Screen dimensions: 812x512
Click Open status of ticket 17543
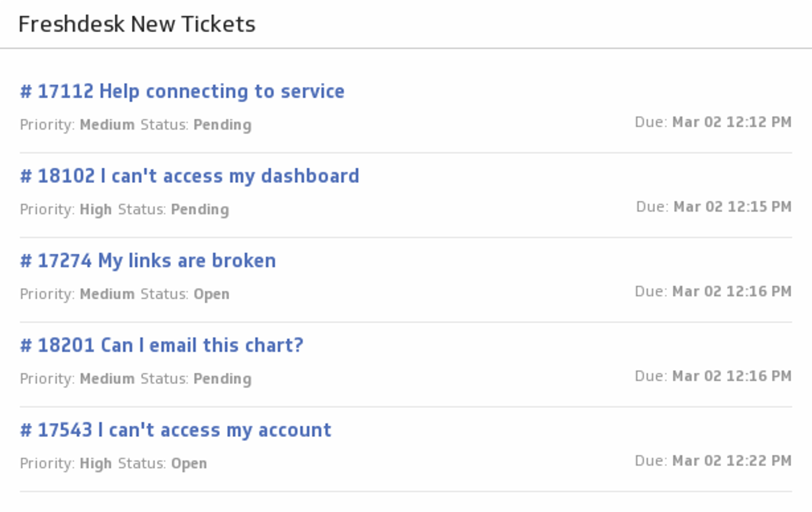coord(189,464)
